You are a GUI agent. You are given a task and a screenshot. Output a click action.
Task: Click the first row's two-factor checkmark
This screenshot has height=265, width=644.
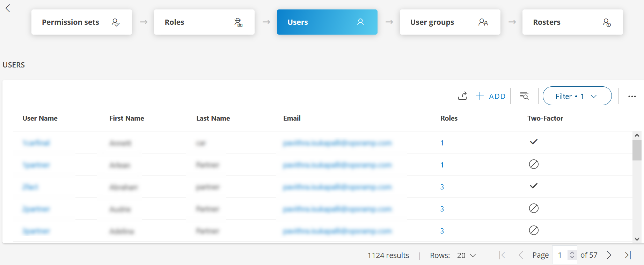[x=534, y=142]
